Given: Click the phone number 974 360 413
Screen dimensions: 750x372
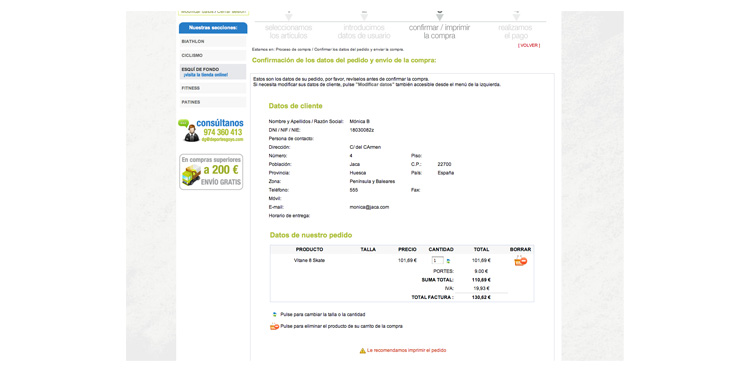Looking at the screenshot, I should click(x=222, y=132).
